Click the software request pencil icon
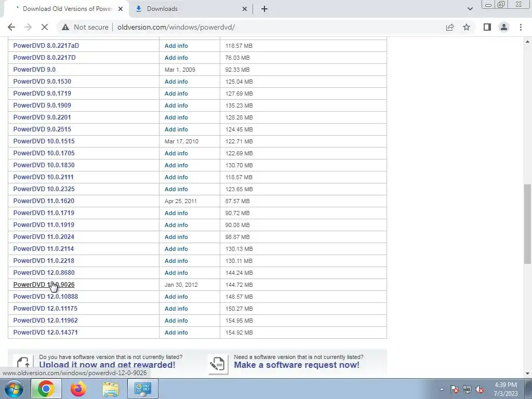This screenshot has width=532, height=399. (218, 364)
